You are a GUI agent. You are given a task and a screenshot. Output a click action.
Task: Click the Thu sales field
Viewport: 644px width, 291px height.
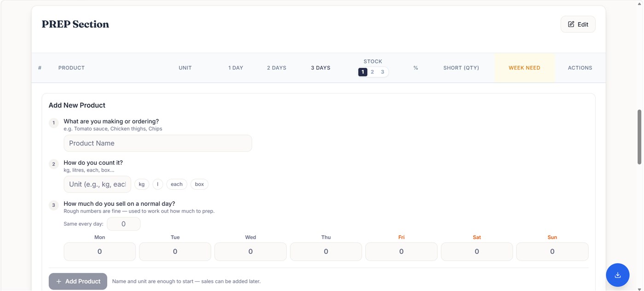point(326,252)
